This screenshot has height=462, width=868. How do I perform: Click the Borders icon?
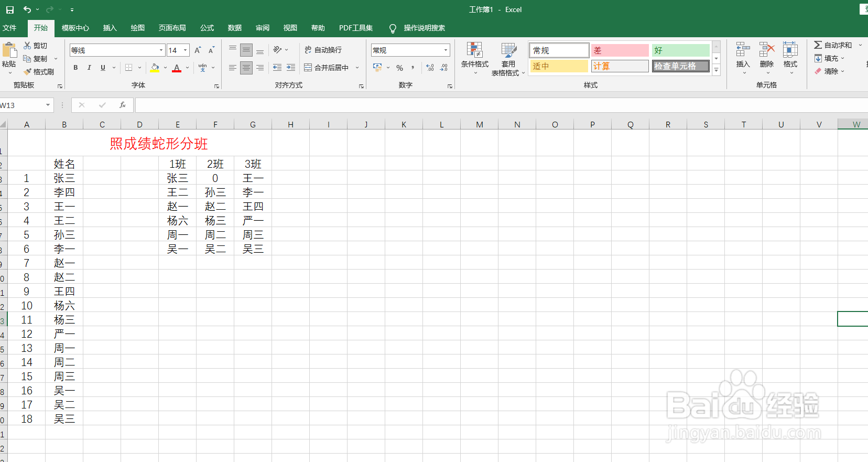(x=128, y=68)
